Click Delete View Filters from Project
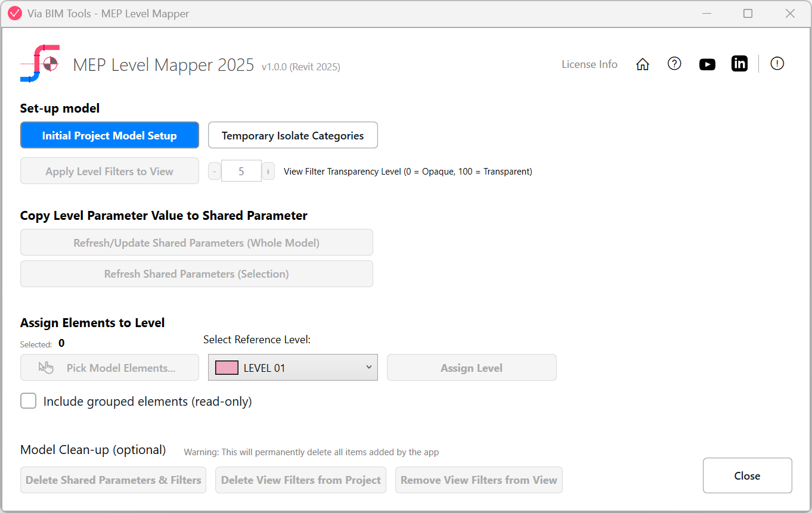 pyautogui.click(x=301, y=480)
